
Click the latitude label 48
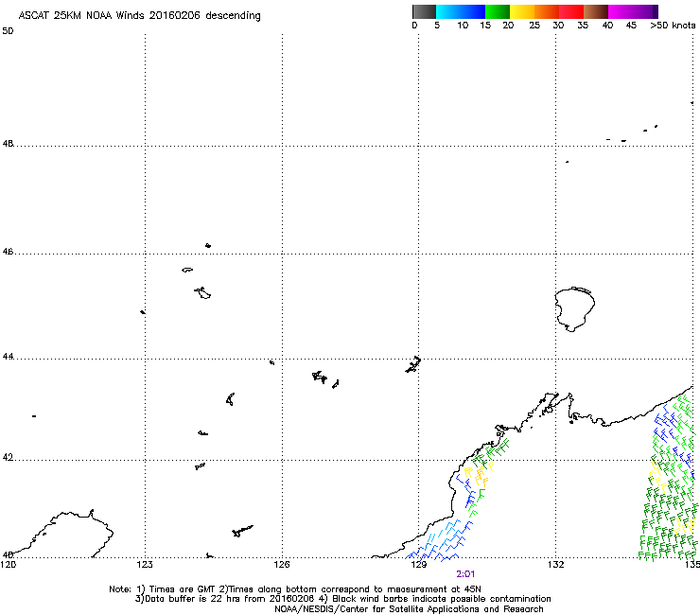tap(8, 144)
